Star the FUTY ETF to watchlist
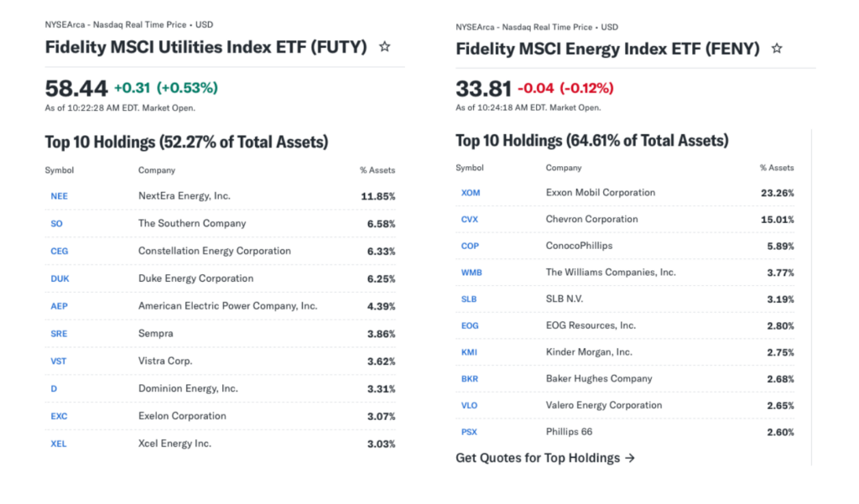This screenshot has height=504, width=859. coord(385,47)
